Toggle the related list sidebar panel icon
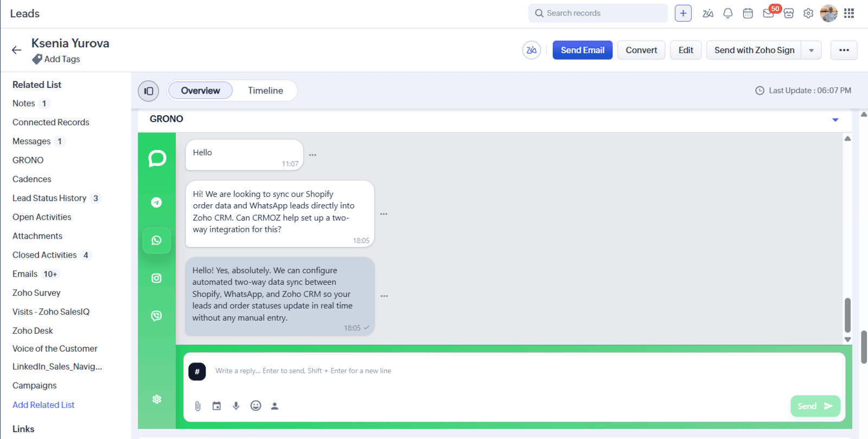The width and height of the screenshot is (868, 439). point(149,91)
